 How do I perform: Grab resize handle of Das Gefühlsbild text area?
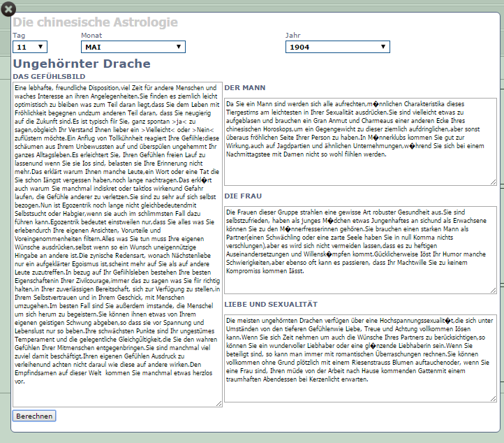point(218,402)
